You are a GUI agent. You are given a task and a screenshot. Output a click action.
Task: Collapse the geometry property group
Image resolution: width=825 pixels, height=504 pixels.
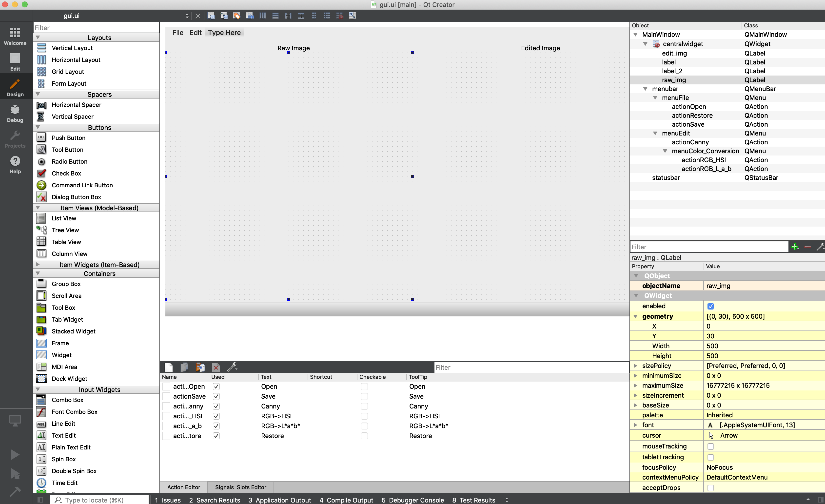(635, 316)
